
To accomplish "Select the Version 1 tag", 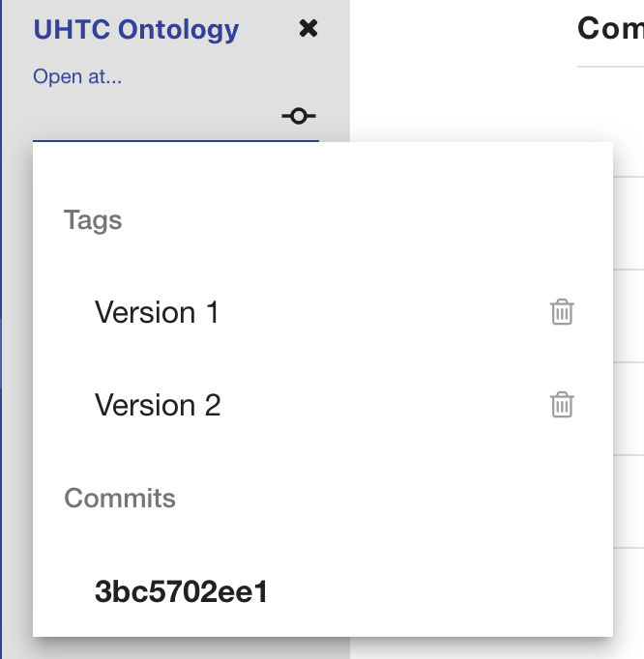I will click(x=157, y=313).
